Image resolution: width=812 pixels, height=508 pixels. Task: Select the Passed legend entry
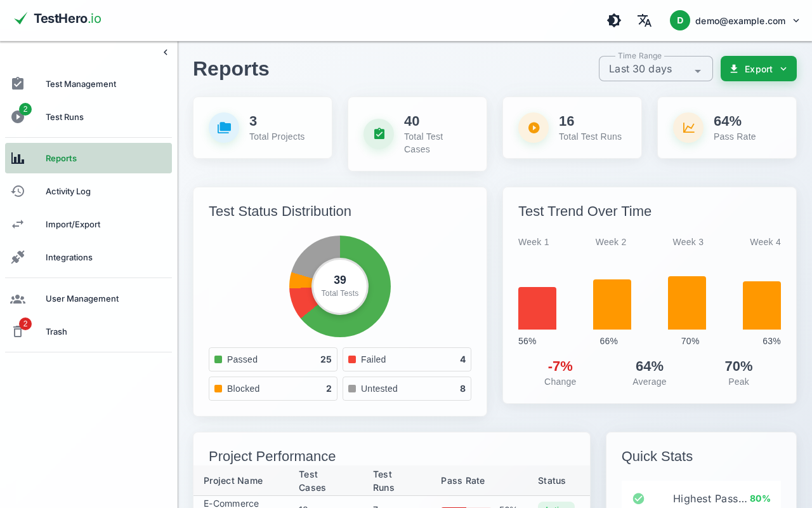click(x=273, y=359)
